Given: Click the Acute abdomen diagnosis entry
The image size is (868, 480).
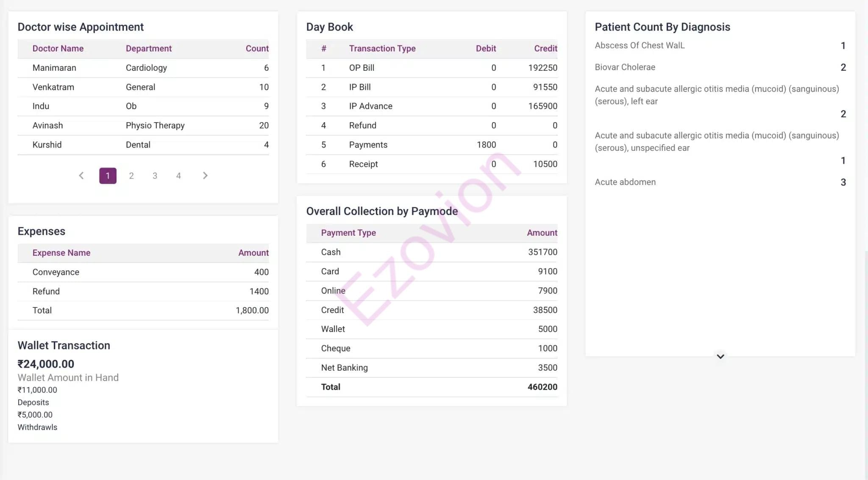Looking at the screenshot, I should (625, 182).
